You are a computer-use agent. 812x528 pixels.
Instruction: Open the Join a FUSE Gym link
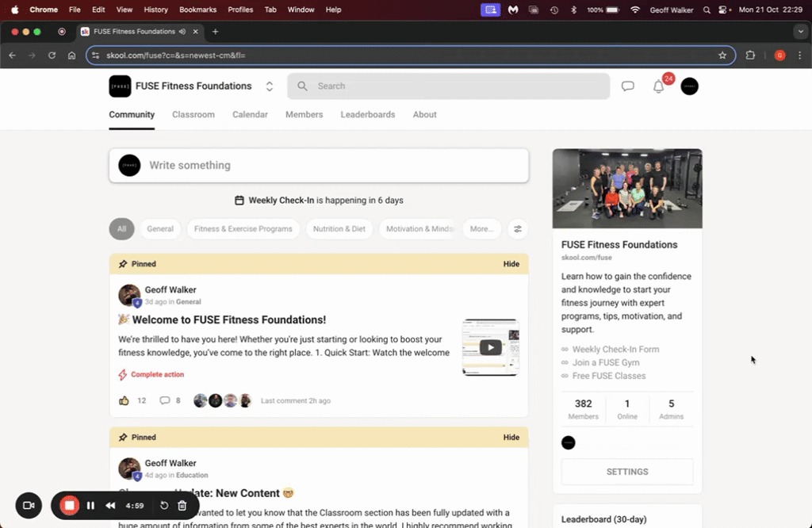(x=606, y=362)
